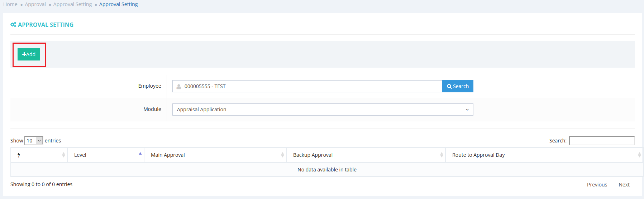Click the blue Search button

pos(458,86)
